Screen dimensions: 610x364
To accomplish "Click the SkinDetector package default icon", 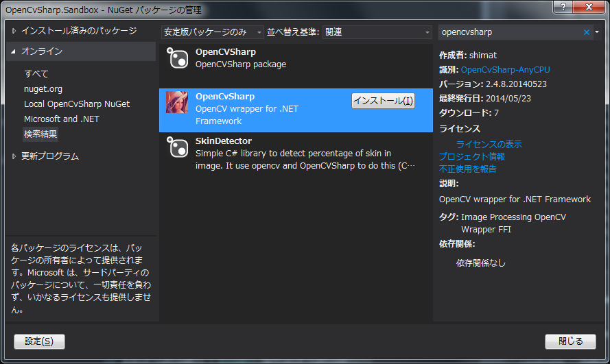I will 178,147.
